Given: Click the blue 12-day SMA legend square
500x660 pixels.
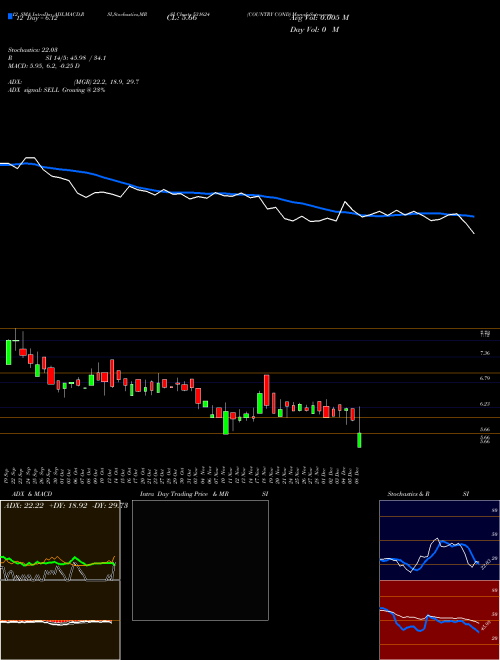Looking at the screenshot, I should pyautogui.click(x=11, y=16).
